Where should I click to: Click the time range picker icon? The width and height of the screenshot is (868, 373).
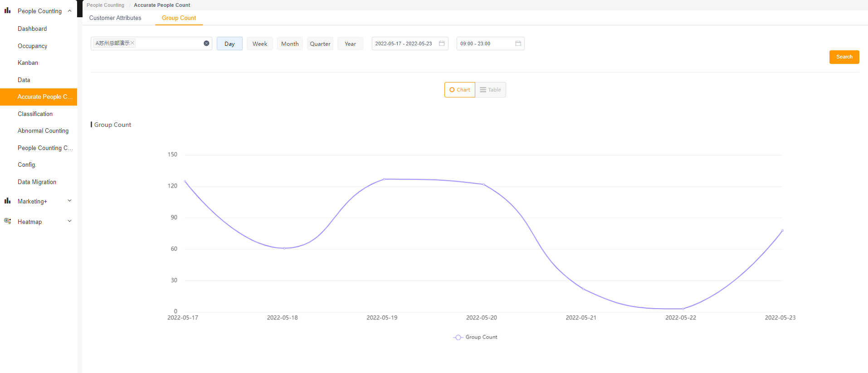[x=518, y=44]
